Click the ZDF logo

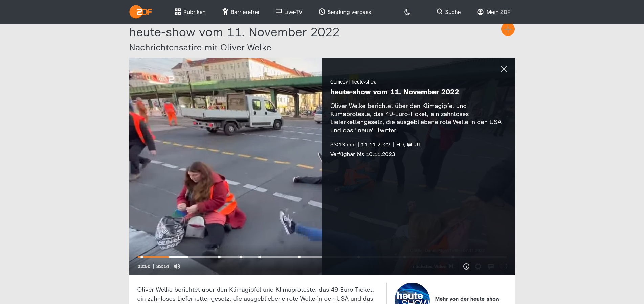tap(141, 12)
